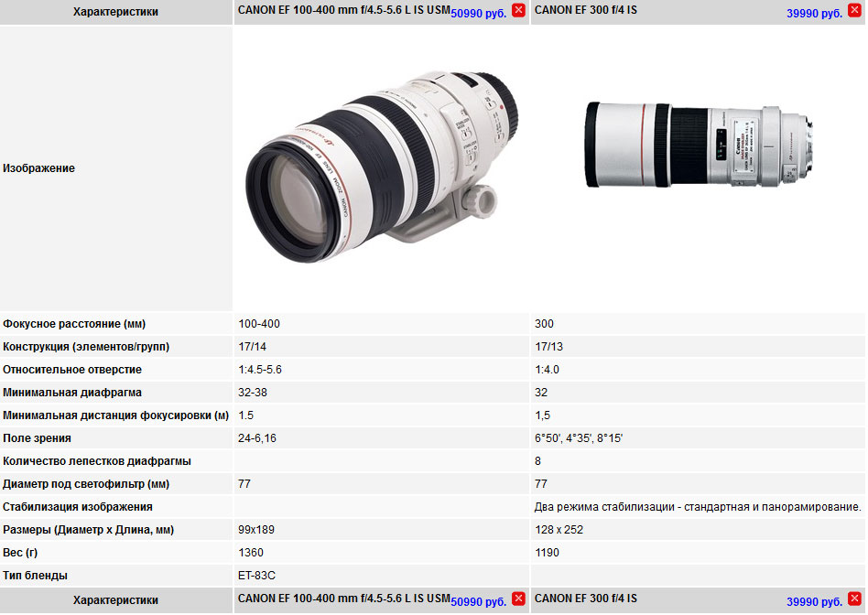Open the 50990 руб. price link in top header
The height and width of the screenshot is (615, 868).
[x=478, y=14]
